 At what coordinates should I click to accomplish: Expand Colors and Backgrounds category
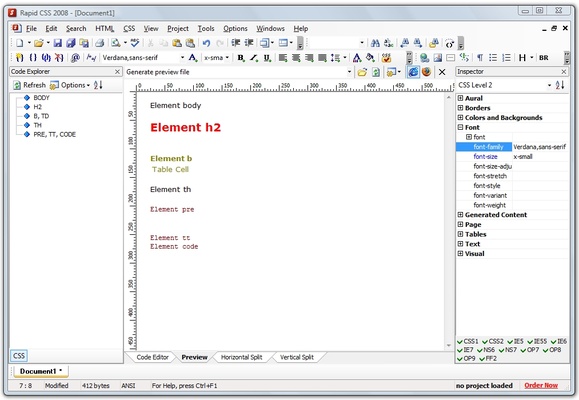pos(460,117)
